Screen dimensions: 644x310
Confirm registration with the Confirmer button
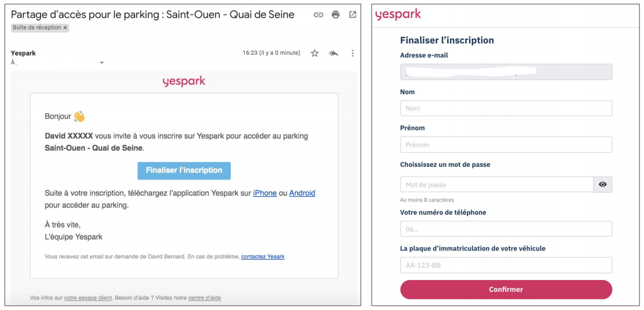click(506, 289)
